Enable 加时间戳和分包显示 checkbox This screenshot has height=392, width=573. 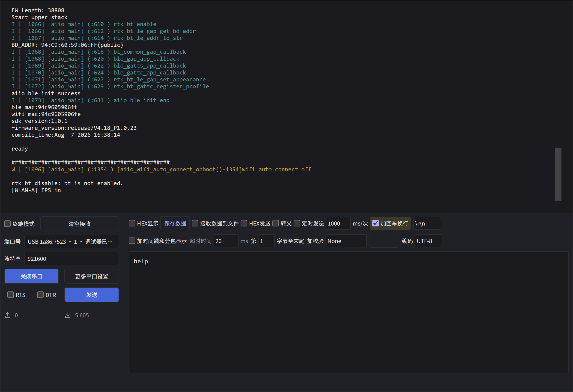(132, 241)
